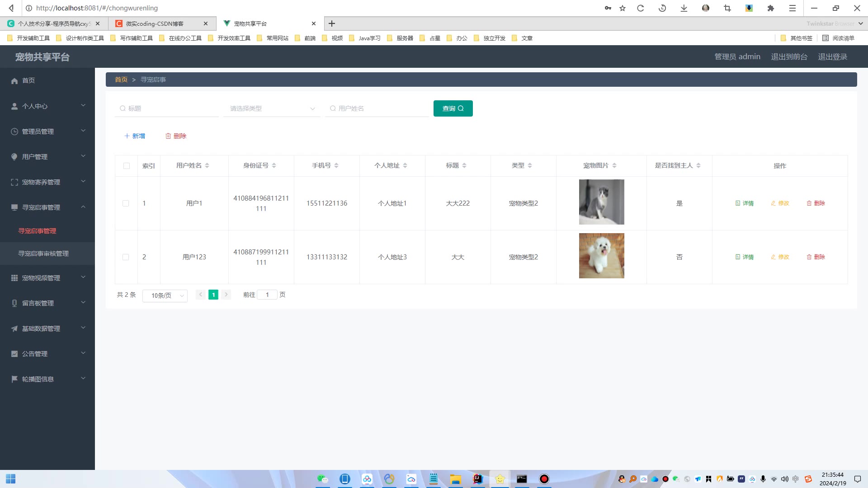
Task: Sort the 宠物图片 column
Action: 614,166
